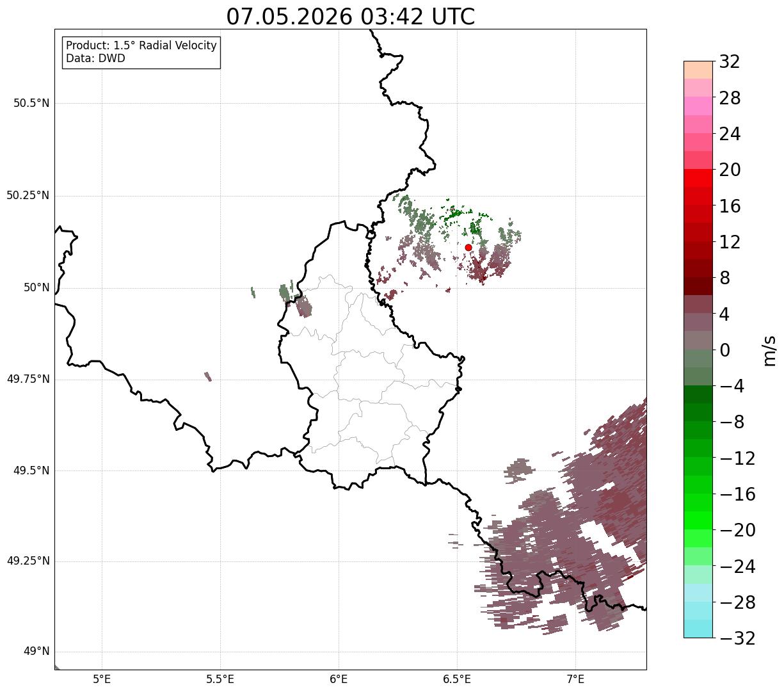
Task: Click the 32 m/s peach colorbar segment
Action: 698,70
